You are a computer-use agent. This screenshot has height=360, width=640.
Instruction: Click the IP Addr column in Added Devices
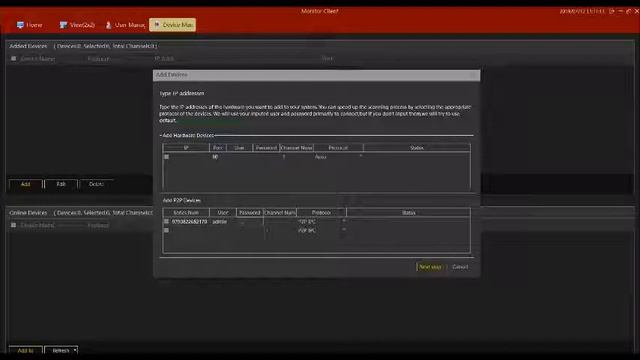coord(164,59)
